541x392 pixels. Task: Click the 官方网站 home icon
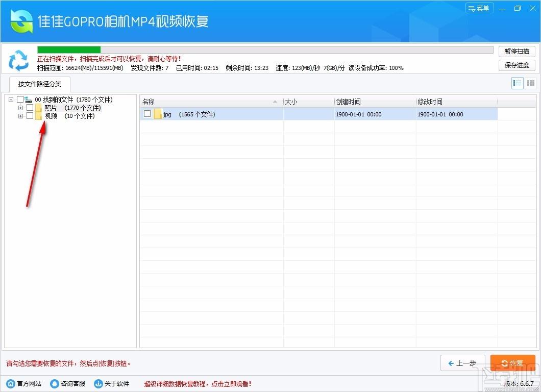pos(11,383)
